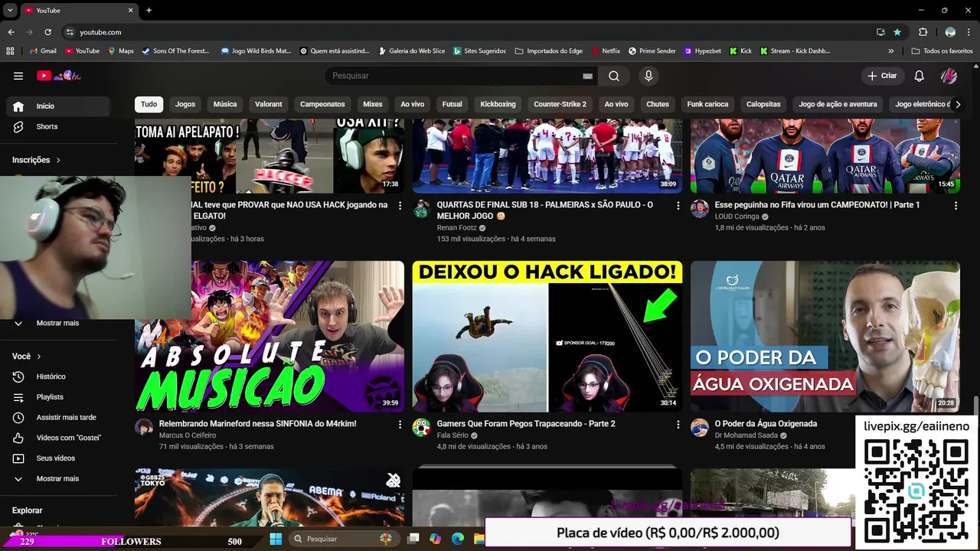980x551 pixels.
Task: Click the page vertical scrollbar thumb
Action: point(976,405)
